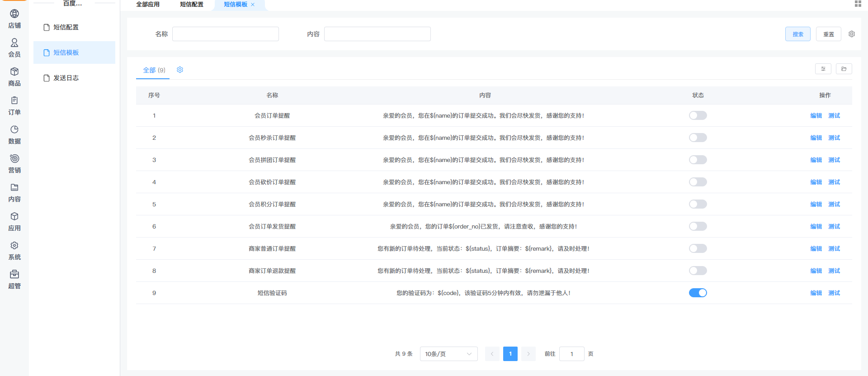Open the 应用 section icon
The width and height of the screenshot is (868, 376).
pyautogui.click(x=14, y=216)
